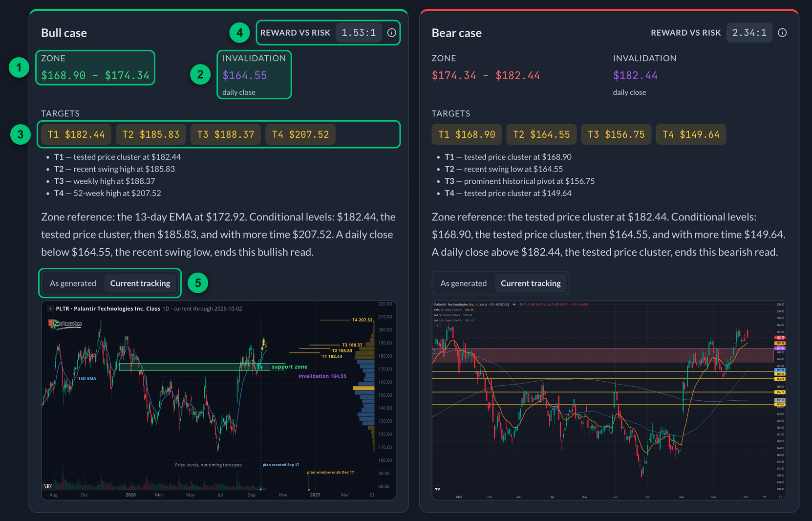Screen dimensions: 812x521
Task: Click Bear target chip T1 $168.90
Action: pyautogui.click(x=467, y=134)
